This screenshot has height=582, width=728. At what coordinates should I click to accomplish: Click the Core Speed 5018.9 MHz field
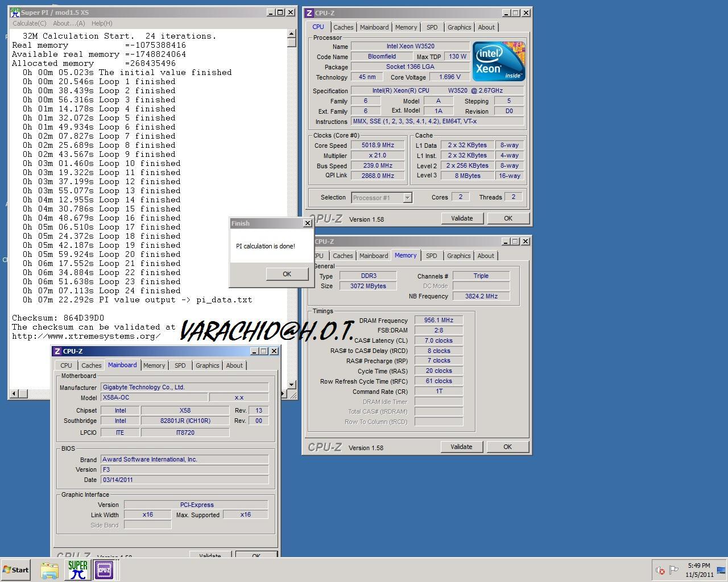(378, 145)
